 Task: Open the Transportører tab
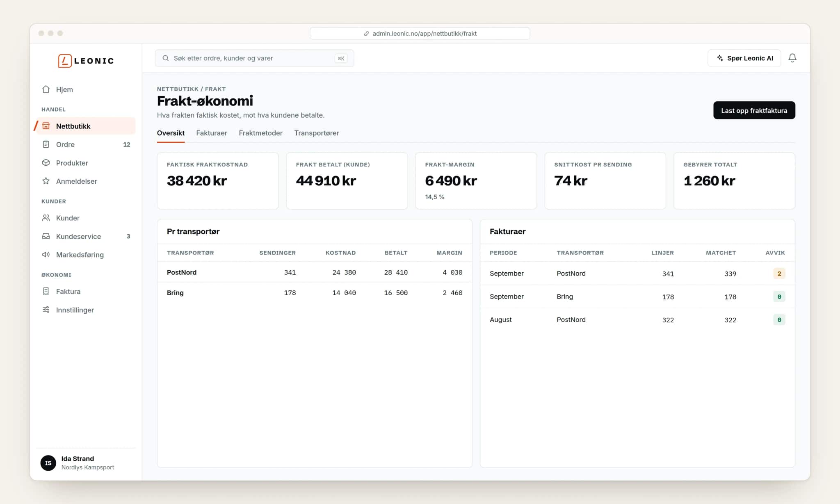click(317, 133)
